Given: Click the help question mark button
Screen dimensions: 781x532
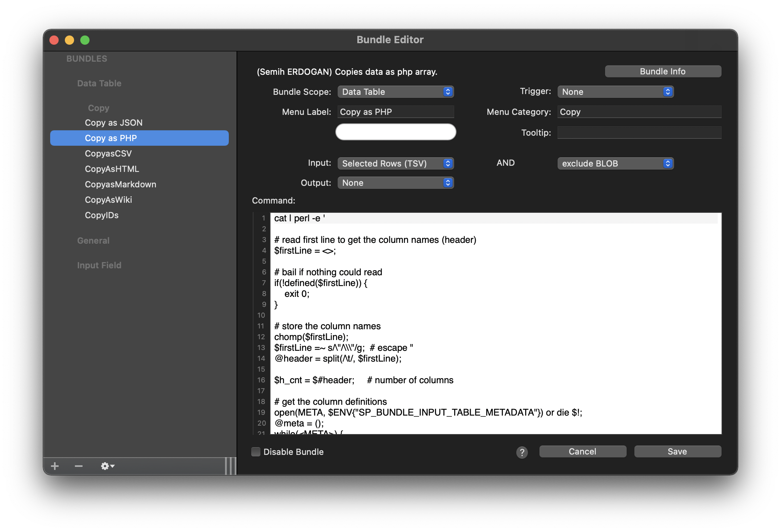Looking at the screenshot, I should tap(522, 452).
